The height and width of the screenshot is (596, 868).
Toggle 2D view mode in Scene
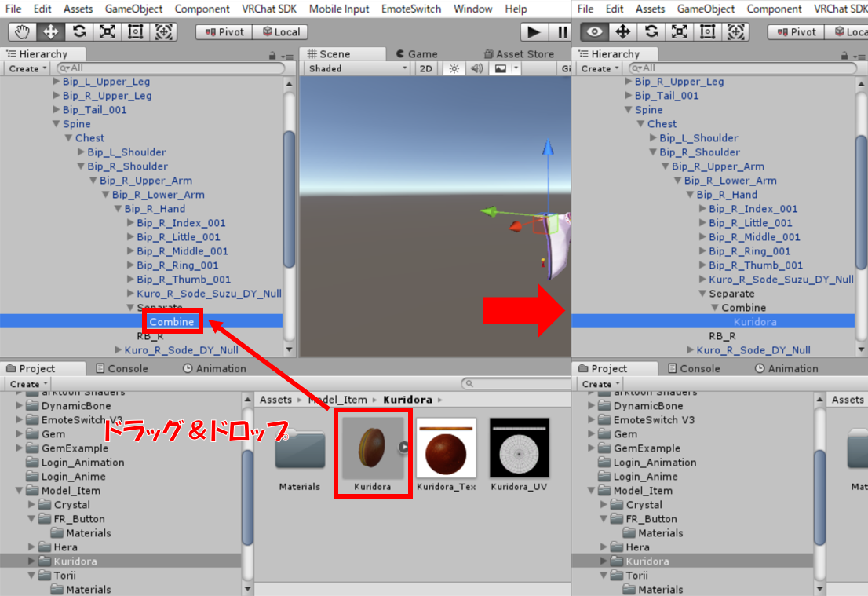pyautogui.click(x=426, y=68)
